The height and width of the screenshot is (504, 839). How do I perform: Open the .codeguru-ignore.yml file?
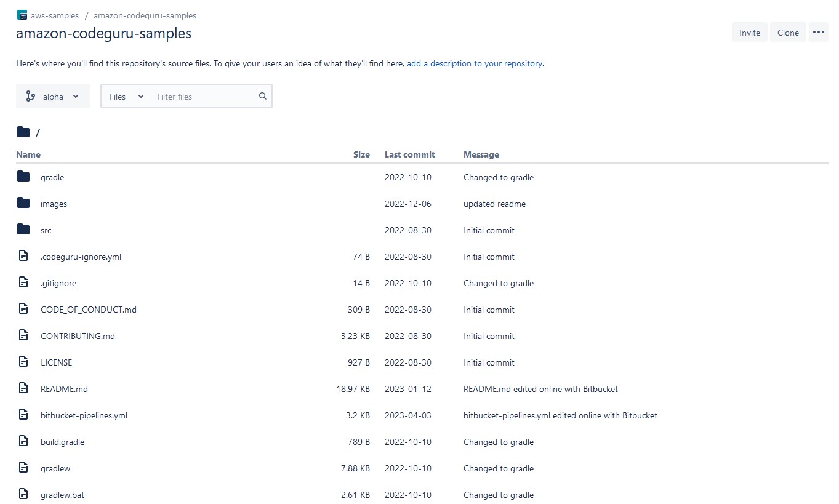click(81, 257)
